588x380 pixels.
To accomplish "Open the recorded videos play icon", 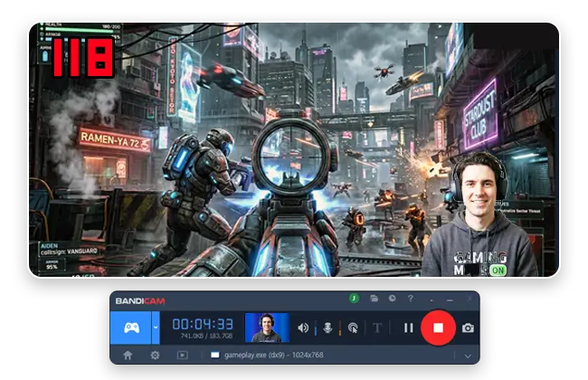I will 183,355.
